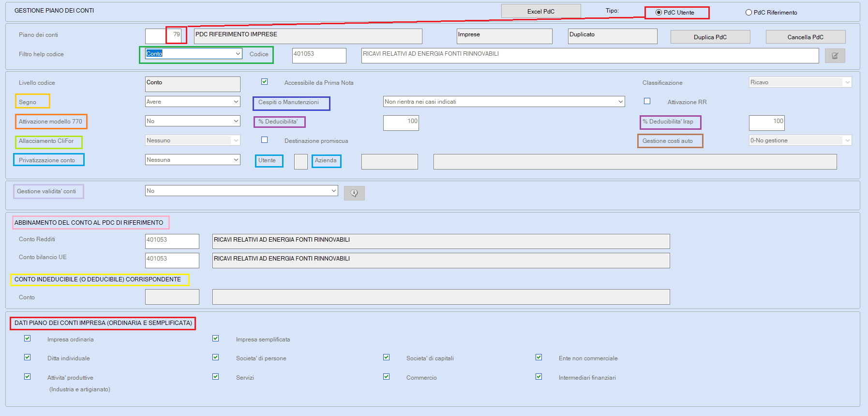Click the PDC RIFERIMENTO IMPRESE name field
The width and height of the screenshot is (868, 416).
(x=308, y=36)
